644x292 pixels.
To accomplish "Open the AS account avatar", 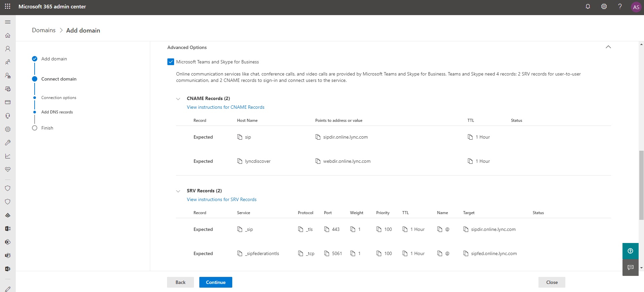I will click(636, 7).
